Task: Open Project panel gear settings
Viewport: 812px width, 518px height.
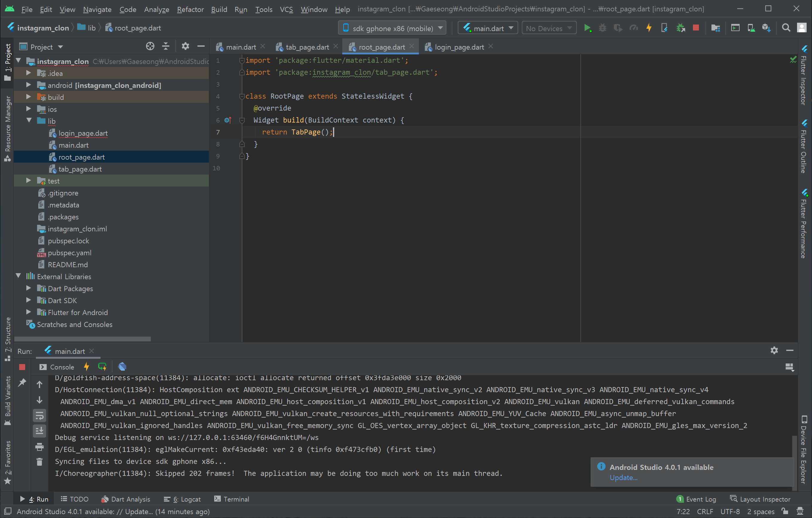Action: point(185,46)
